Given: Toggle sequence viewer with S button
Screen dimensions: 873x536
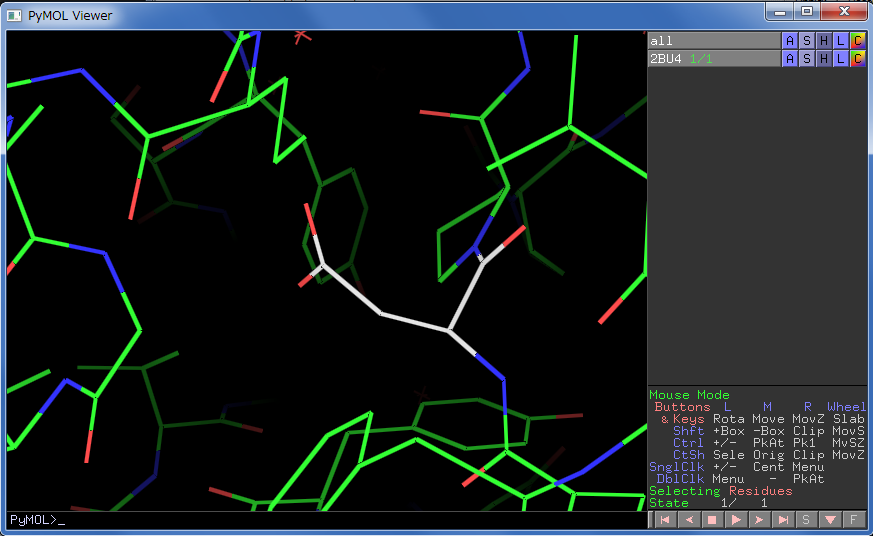Looking at the screenshot, I should [806, 519].
